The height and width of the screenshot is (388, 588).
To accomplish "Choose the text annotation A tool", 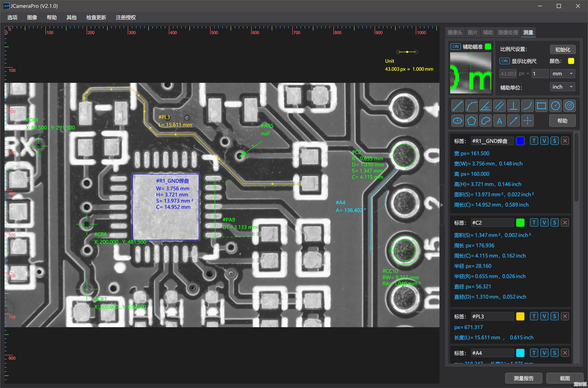I will coord(499,121).
